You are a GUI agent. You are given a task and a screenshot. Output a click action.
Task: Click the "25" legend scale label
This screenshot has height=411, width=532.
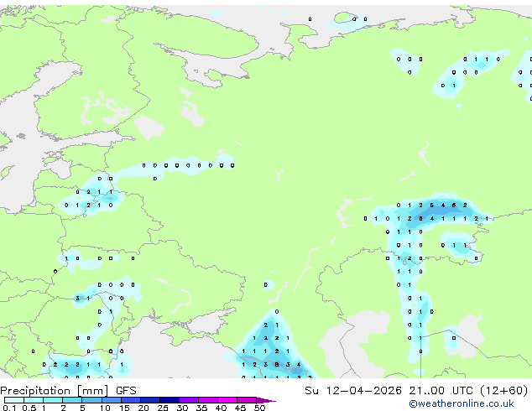pos(163,408)
